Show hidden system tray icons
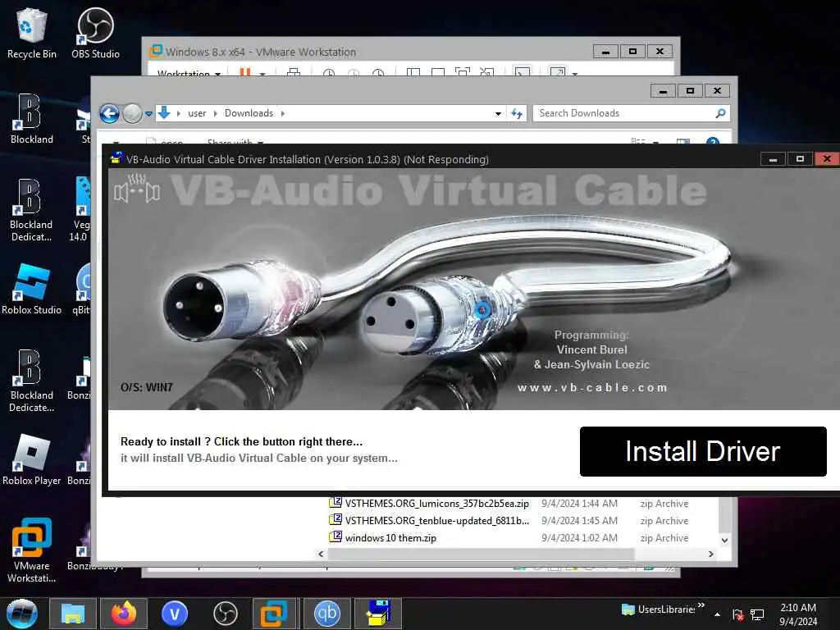 click(x=717, y=614)
